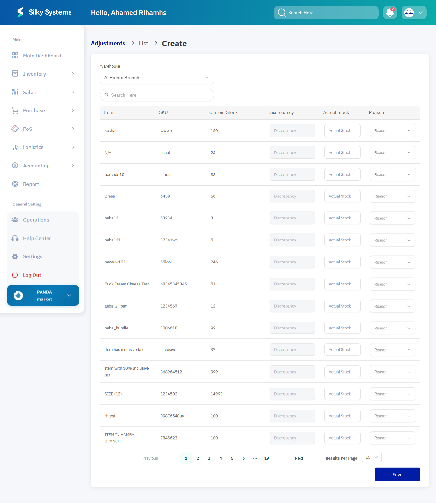This screenshot has height=504, width=436.
Task: Click the Inventory box icon
Action: click(15, 74)
